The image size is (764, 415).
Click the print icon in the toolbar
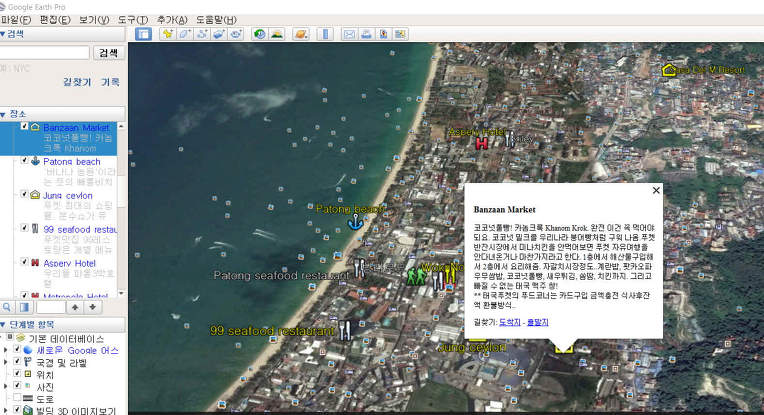coord(366,34)
